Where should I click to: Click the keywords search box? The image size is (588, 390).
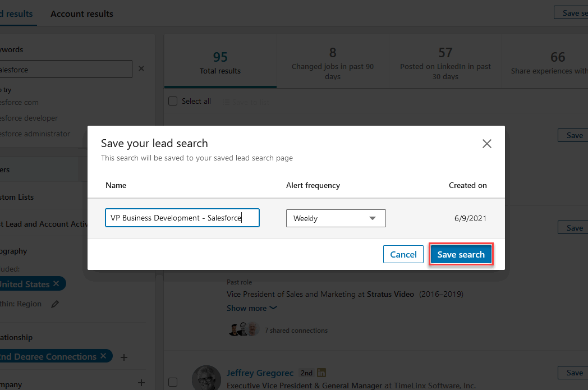tap(66, 70)
